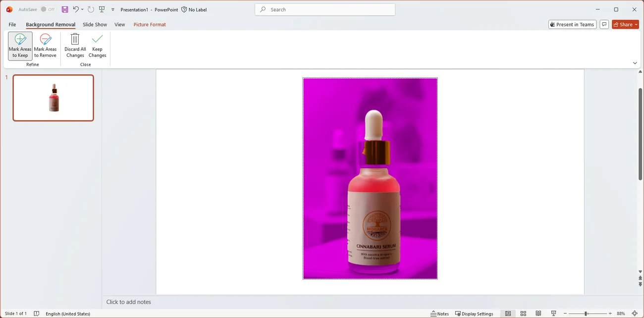Select the Mark Areas to Remove tool
644x318 pixels.
click(x=45, y=46)
